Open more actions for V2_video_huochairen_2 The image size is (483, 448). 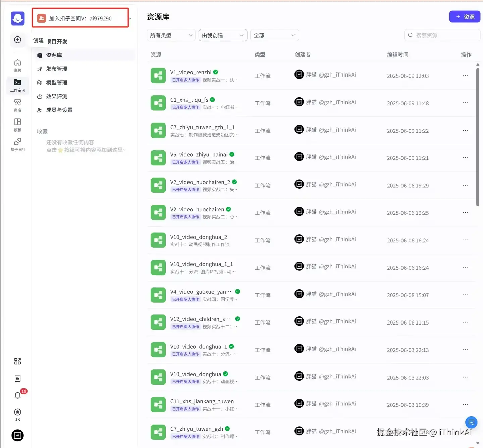tap(465, 185)
